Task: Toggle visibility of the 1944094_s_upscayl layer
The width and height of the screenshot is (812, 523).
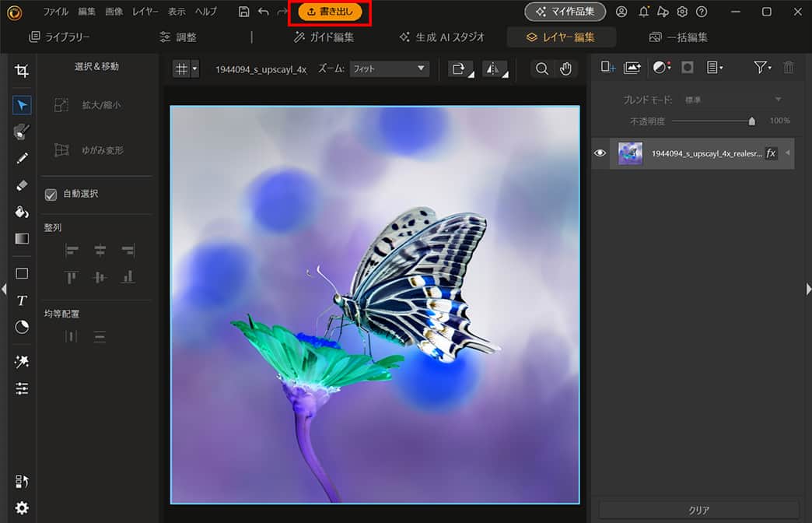Action: [x=599, y=153]
